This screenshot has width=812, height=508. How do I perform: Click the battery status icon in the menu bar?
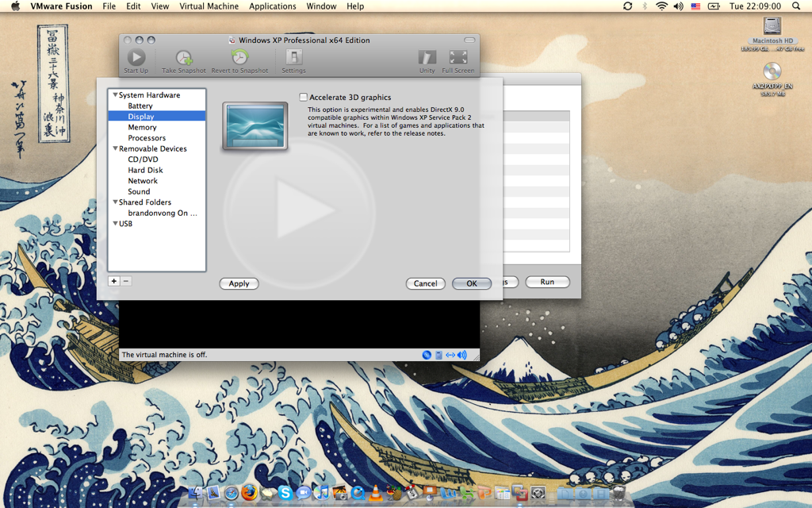coord(714,6)
